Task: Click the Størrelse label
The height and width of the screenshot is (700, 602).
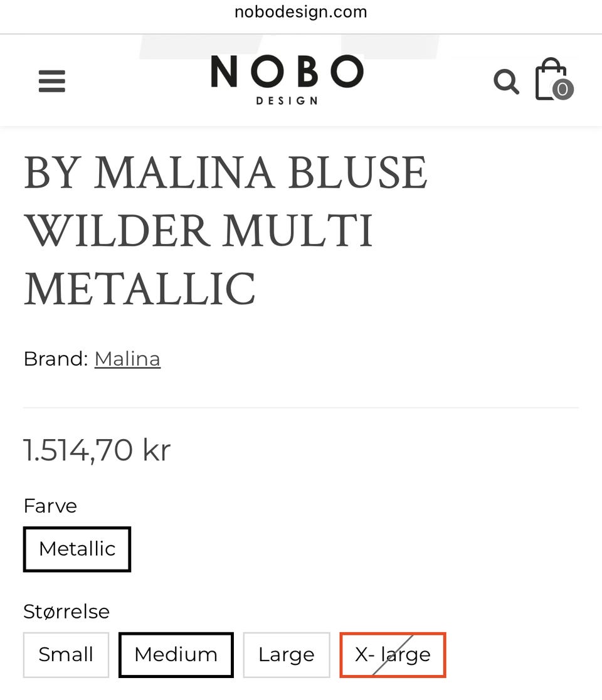Action: coord(66,611)
